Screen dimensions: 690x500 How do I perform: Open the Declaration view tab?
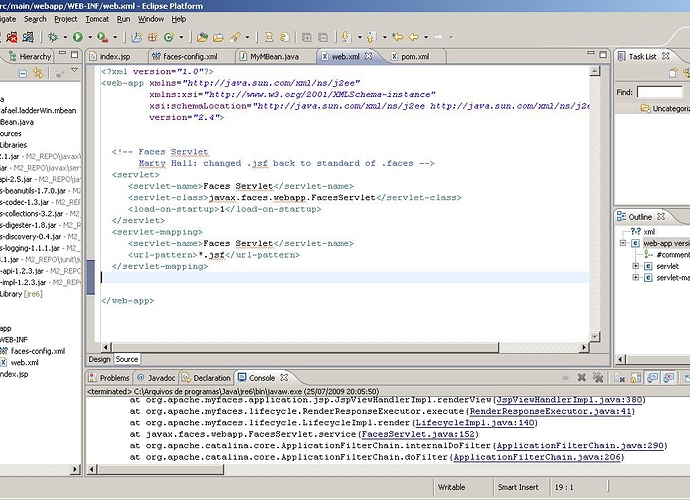(206, 378)
